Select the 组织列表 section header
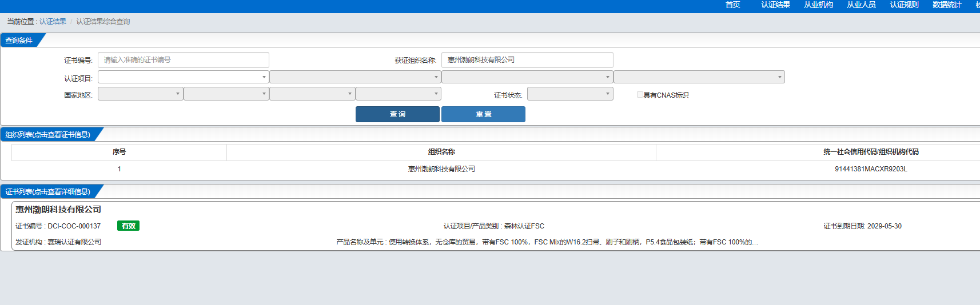 point(48,135)
